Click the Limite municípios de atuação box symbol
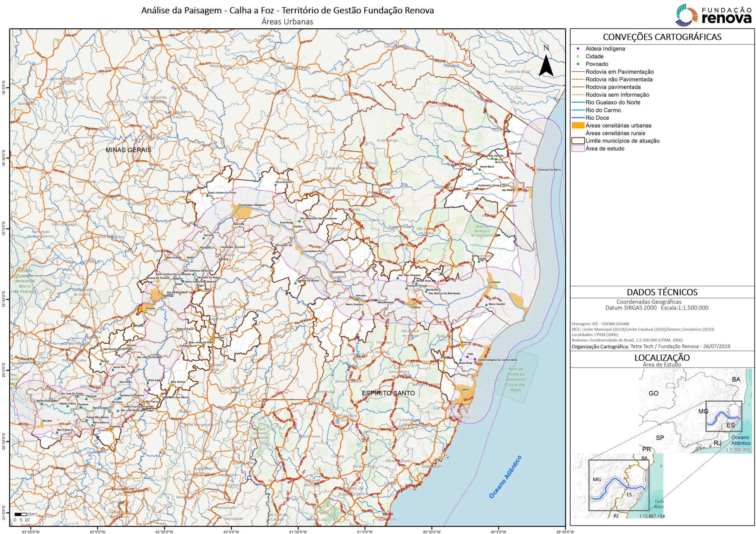 578,141
